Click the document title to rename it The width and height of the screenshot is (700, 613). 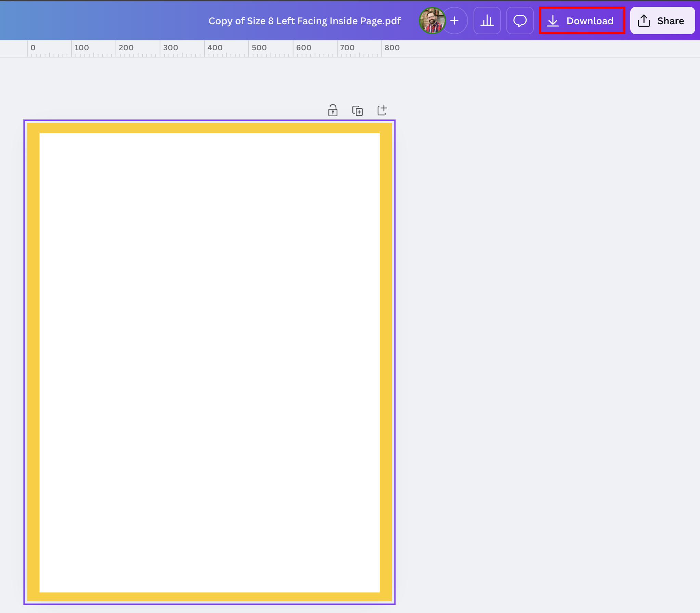click(304, 21)
